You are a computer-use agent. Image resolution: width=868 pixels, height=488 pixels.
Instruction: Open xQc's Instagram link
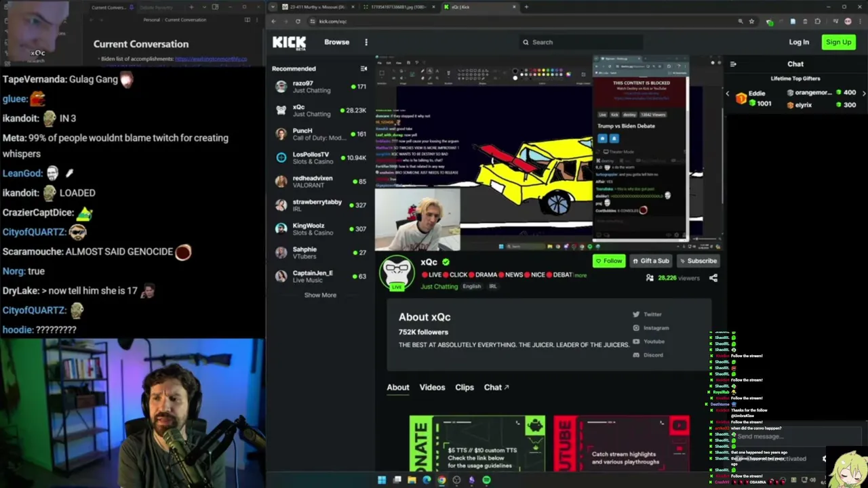[650, 328]
